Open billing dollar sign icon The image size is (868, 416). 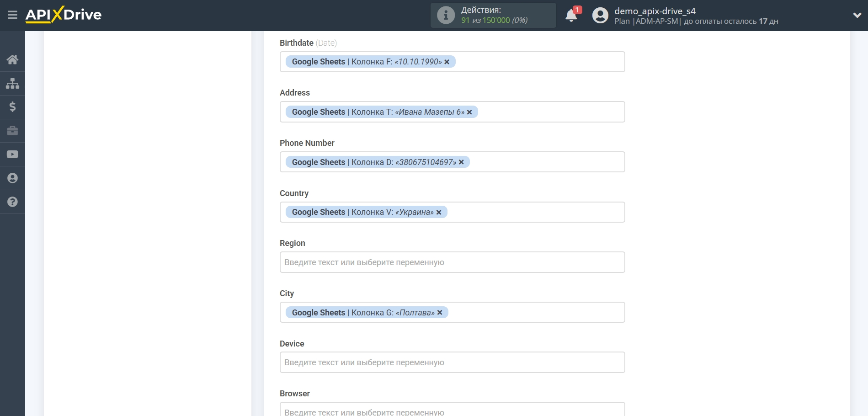12,107
